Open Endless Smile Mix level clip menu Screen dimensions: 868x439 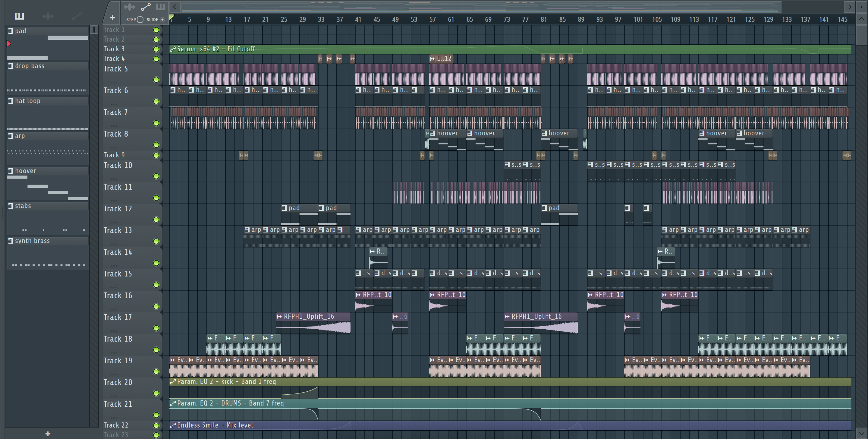173,425
